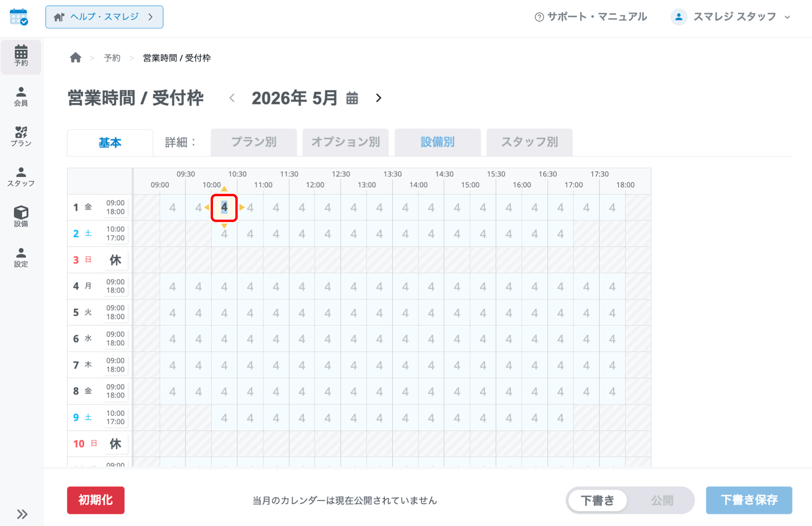Open the ヘルプ・スマレジ store selector

[x=104, y=17]
